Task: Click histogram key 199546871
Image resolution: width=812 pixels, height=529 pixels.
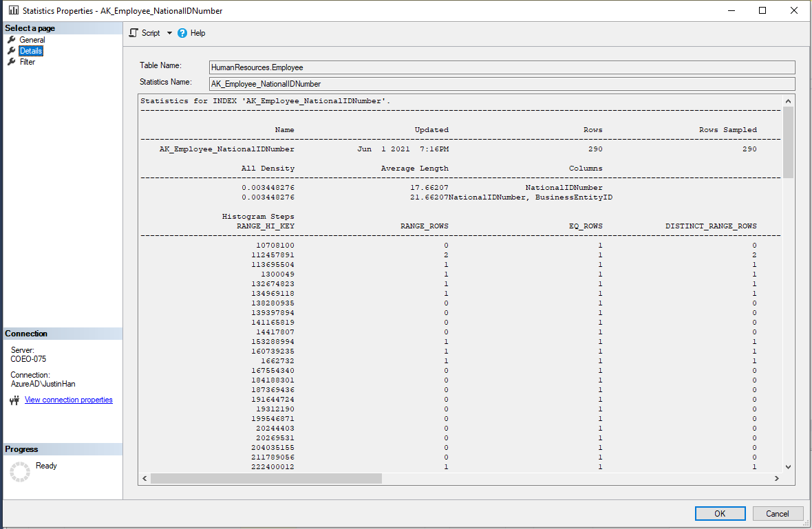Action: click(x=273, y=419)
